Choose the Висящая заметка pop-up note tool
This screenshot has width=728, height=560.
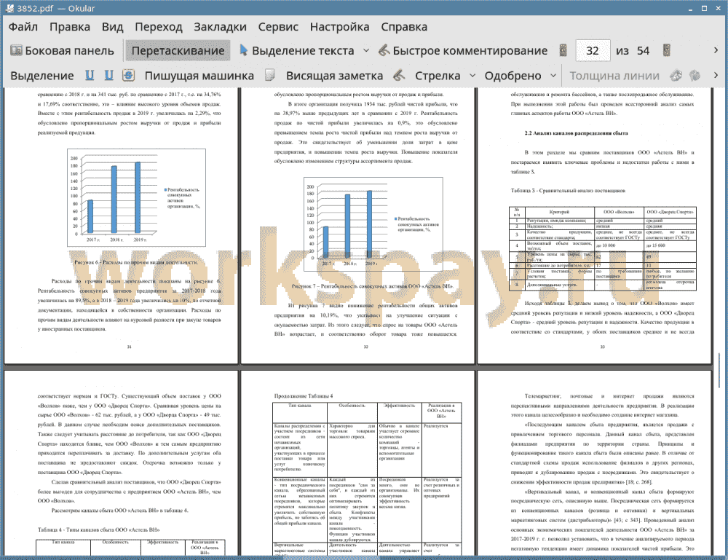334,76
